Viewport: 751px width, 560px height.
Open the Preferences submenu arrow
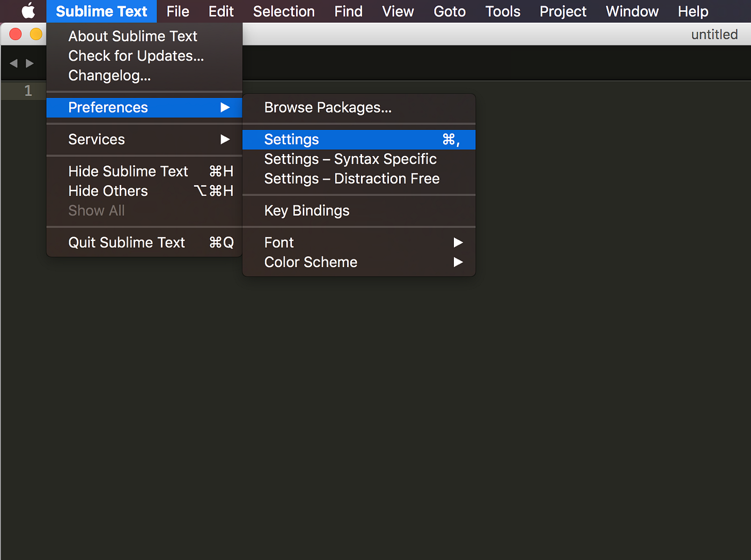pyautogui.click(x=225, y=107)
